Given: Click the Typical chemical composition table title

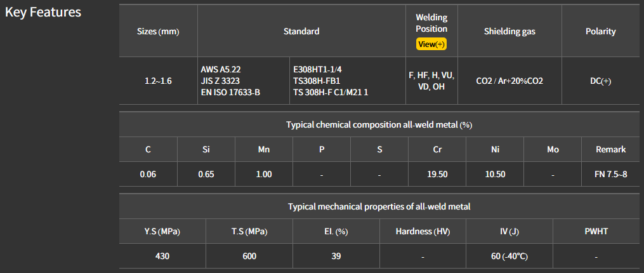Looking at the screenshot, I should (x=379, y=124).
